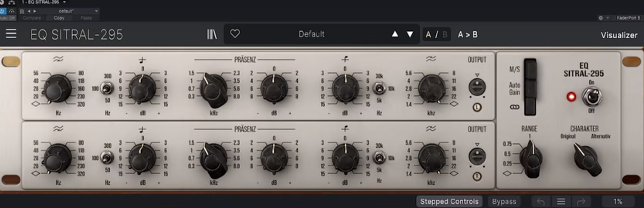Adjust R channel low shelf dB knob
The image size is (644, 208).
(142, 157)
